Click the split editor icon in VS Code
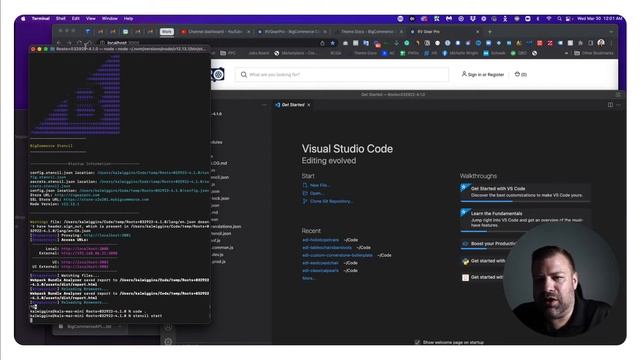Image resolution: width=640 pixels, height=360 pixels. click(610, 105)
